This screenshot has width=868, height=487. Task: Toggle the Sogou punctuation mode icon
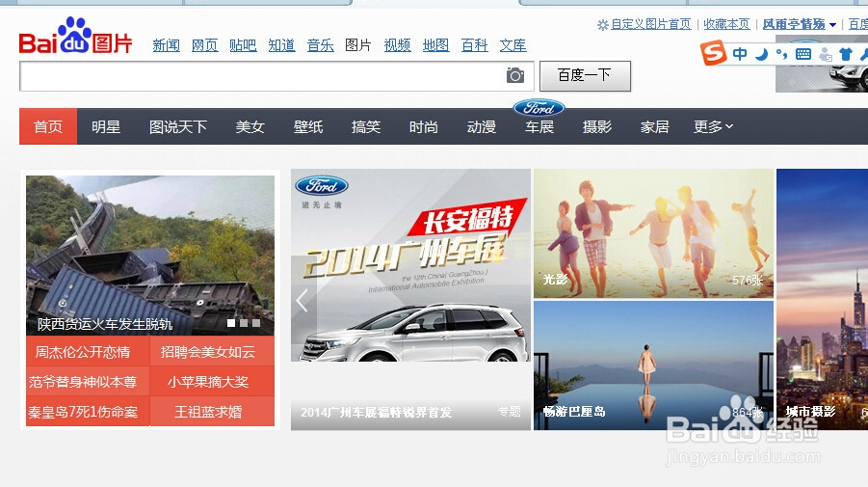[781, 54]
